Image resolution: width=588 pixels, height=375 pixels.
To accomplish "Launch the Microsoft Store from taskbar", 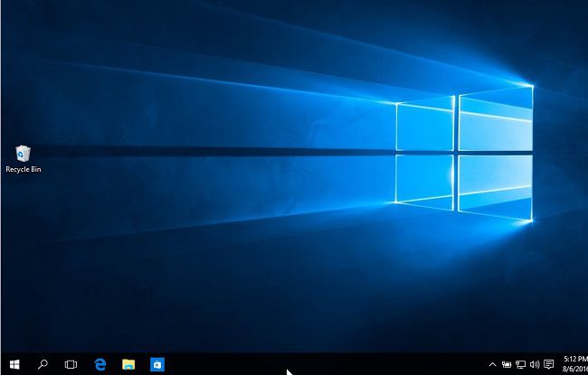I will pos(157,364).
